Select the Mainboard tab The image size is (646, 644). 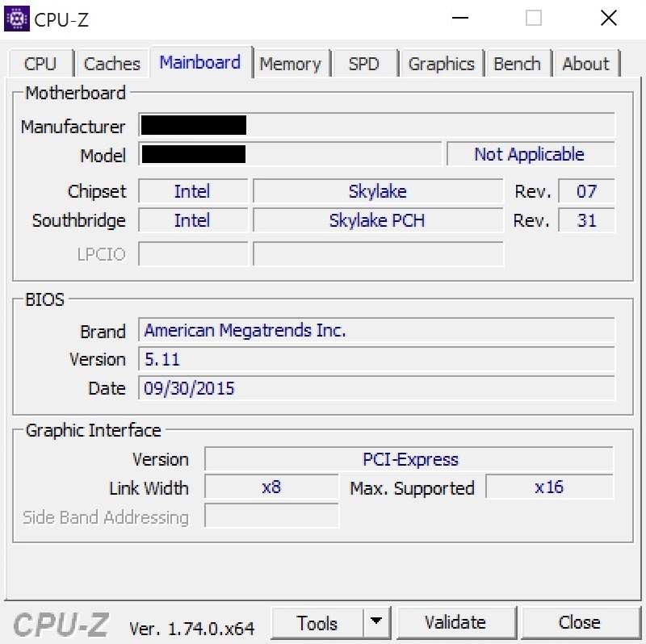pos(200,62)
